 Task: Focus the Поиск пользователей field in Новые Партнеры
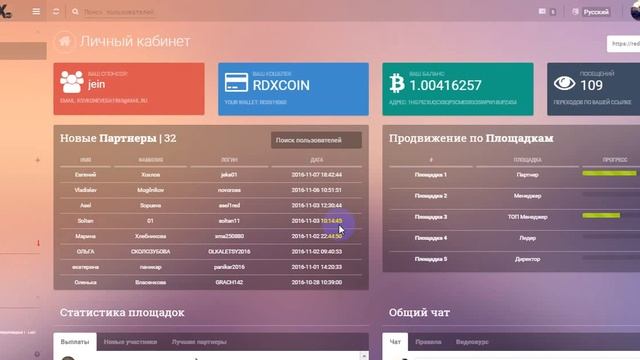[x=316, y=140]
